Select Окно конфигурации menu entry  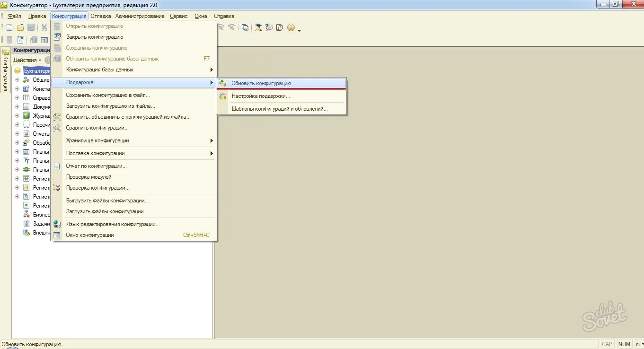click(133, 235)
